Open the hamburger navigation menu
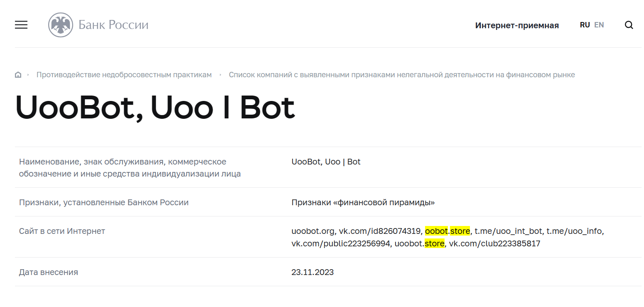This screenshot has height=307, width=644. tap(21, 25)
